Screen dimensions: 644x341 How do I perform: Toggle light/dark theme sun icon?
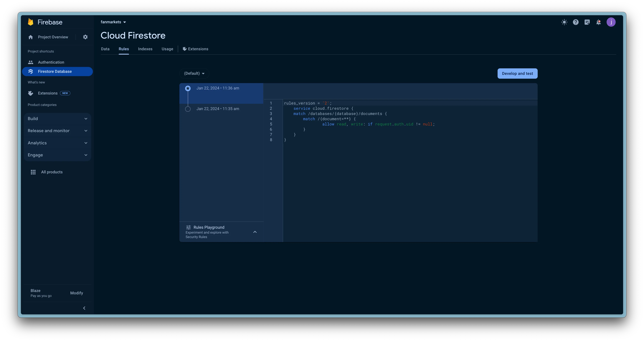(x=564, y=22)
